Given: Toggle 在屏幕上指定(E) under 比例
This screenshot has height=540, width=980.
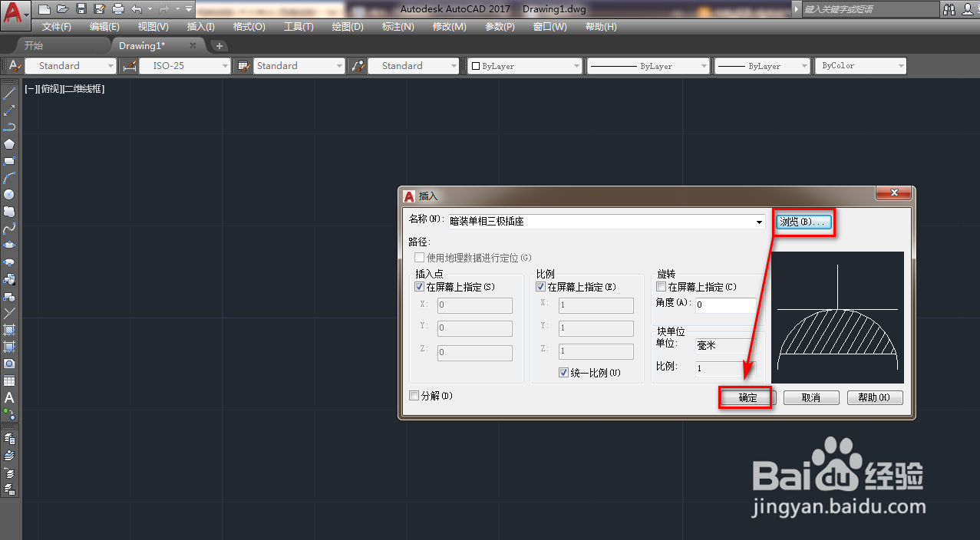Looking at the screenshot, I should click(x=540, y=287).
